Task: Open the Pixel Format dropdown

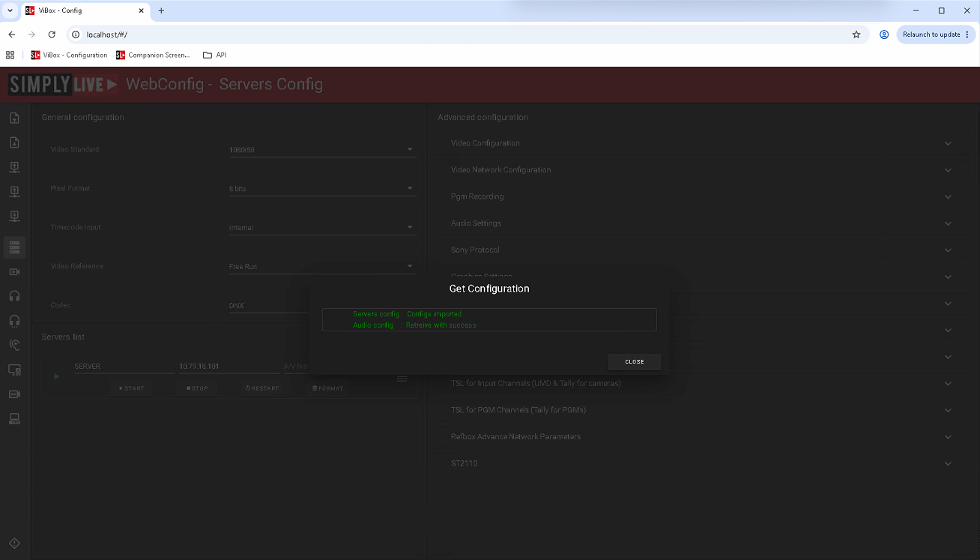Action: [322, 189]
